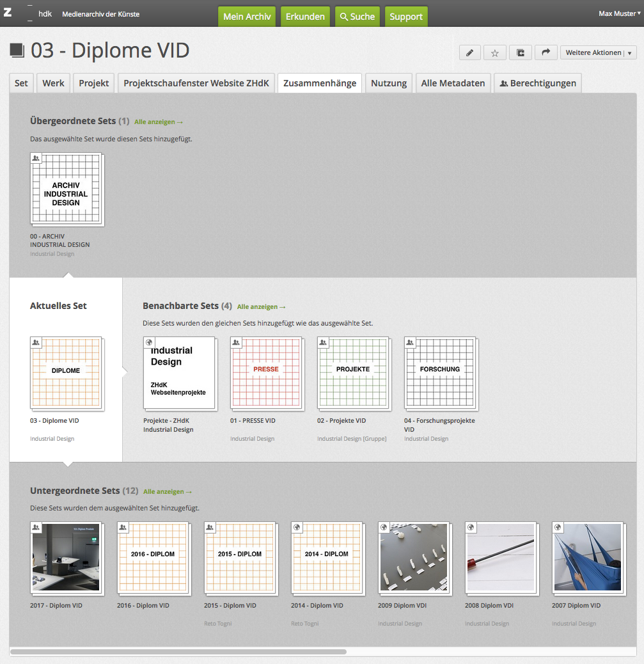The height and width of the screenshot is (664, 644).
Task: Click the Z hdk logo
Action: coord(28,13)
